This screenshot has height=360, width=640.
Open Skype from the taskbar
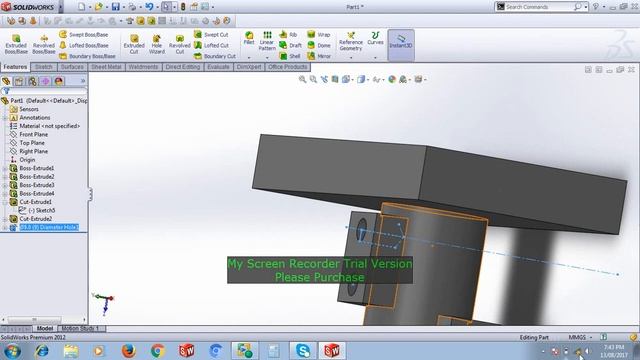click(x=303, y=350)
